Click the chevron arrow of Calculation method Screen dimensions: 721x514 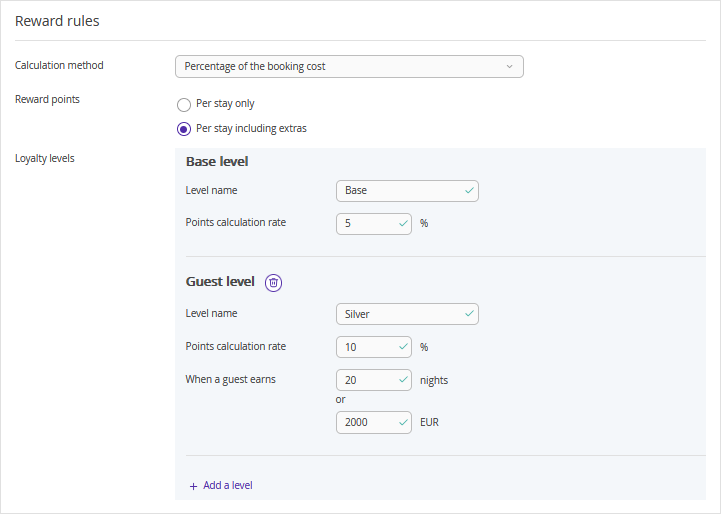[509, 67]
